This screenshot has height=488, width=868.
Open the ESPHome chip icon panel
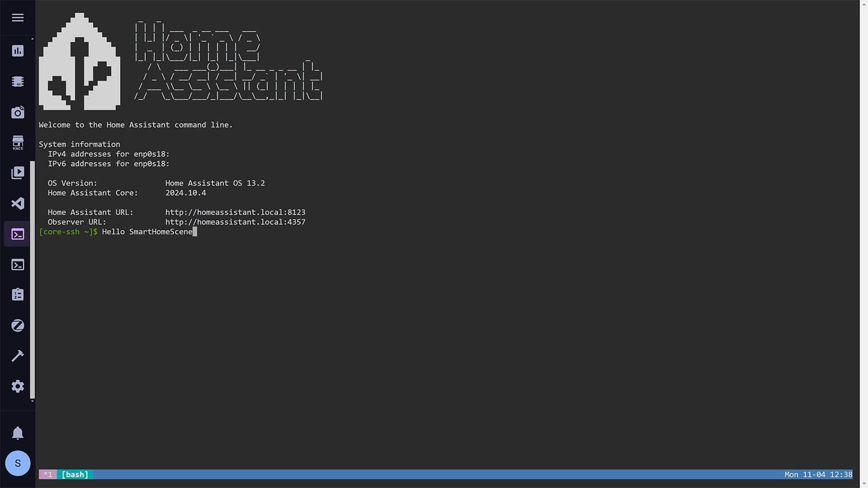[x=18, y=81]
